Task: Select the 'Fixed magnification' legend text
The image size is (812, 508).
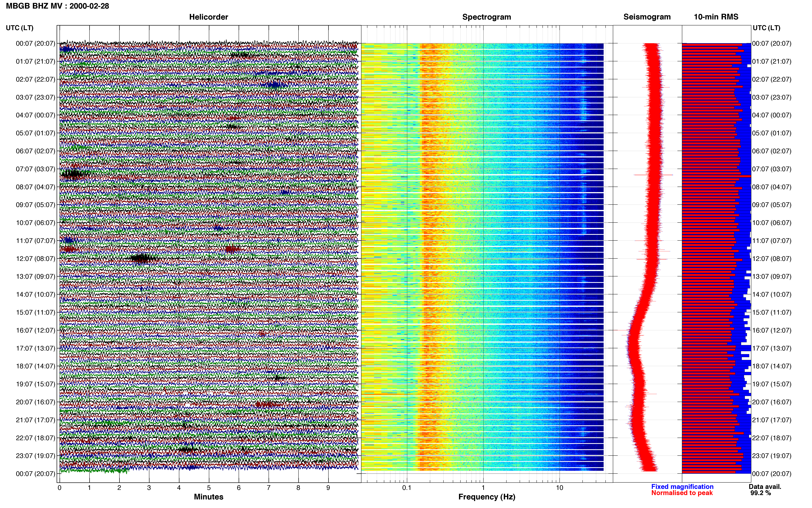Action: 682,486
